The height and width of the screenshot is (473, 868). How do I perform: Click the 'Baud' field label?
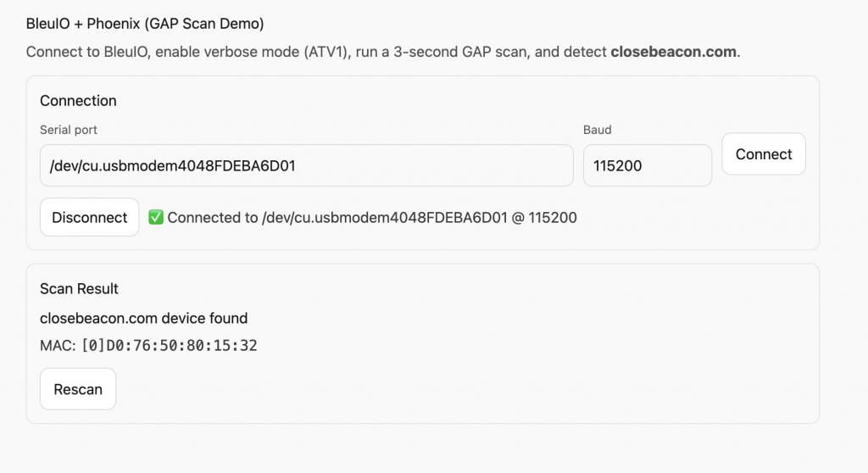597,130
